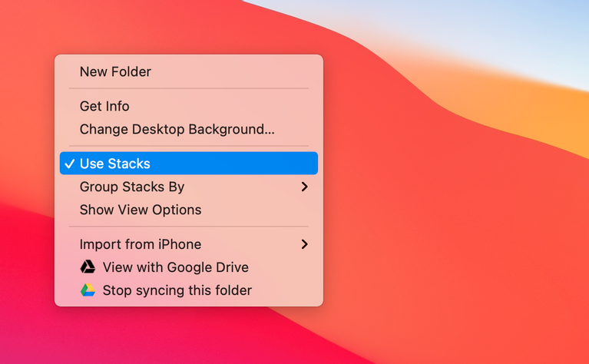589x364 pixels.
Task: Open Get Info menu entry
Action: (x=189, y=106)
